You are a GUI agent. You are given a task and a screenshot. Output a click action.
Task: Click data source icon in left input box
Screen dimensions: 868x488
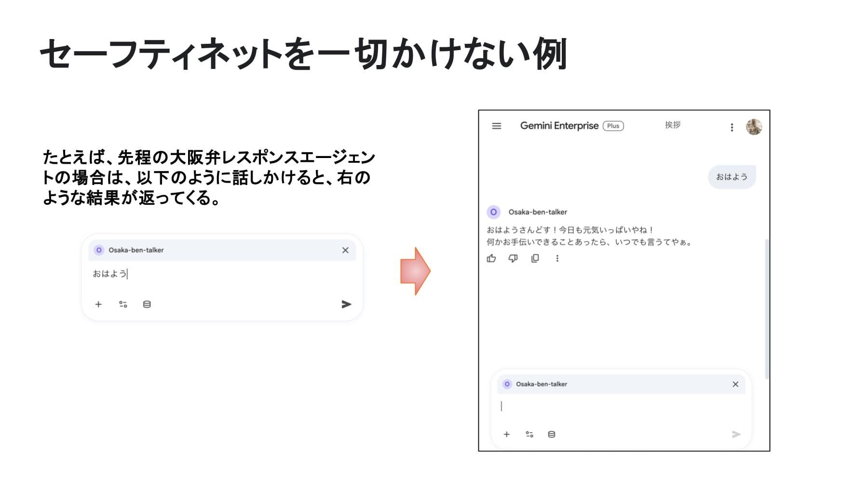(147, 304)
